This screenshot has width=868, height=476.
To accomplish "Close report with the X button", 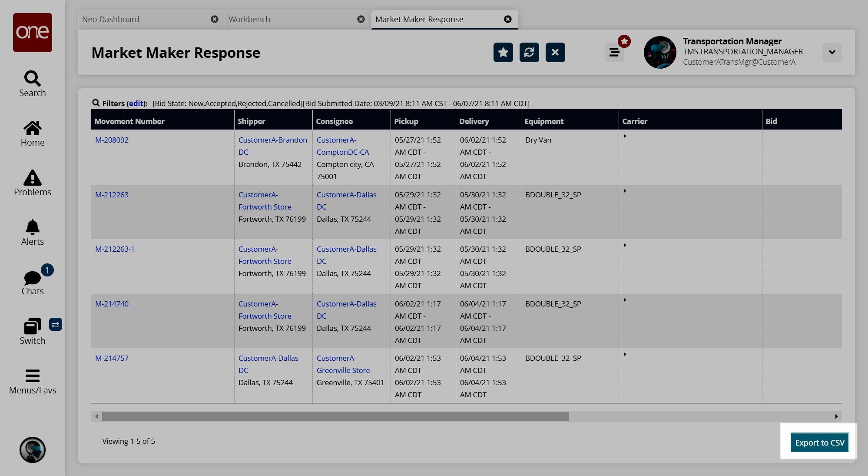I will point(555,53).
